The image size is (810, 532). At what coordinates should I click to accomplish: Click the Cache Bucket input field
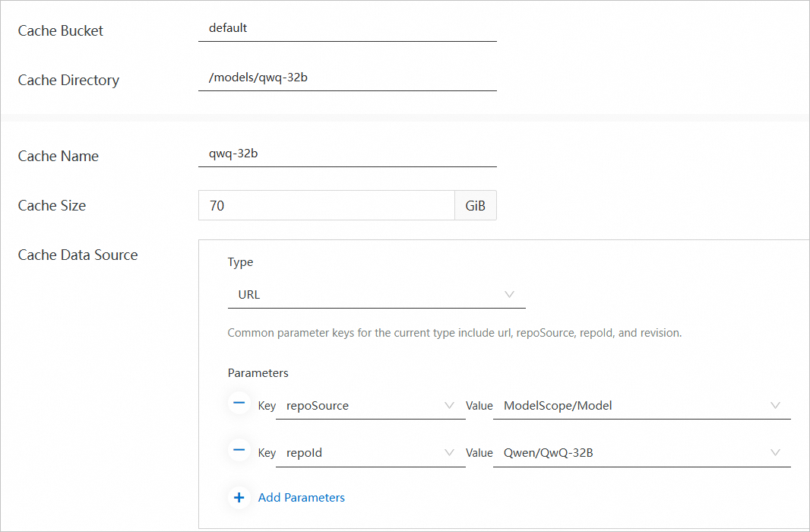click(346, 28)
